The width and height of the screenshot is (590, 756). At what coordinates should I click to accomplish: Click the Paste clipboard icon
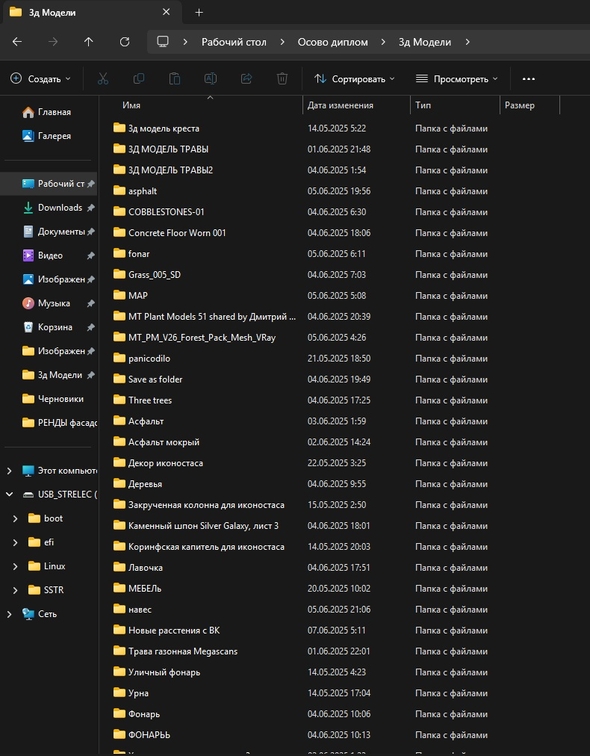tap(174, 79)
